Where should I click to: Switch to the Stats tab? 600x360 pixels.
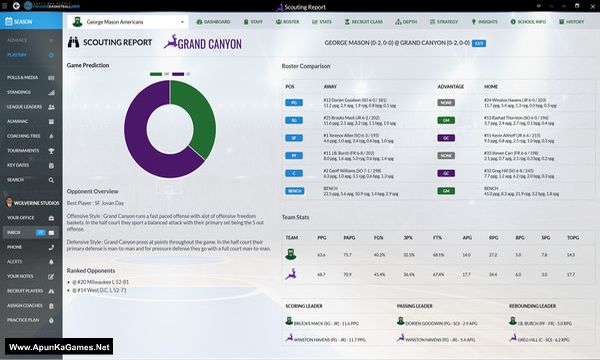click(322, 22)
